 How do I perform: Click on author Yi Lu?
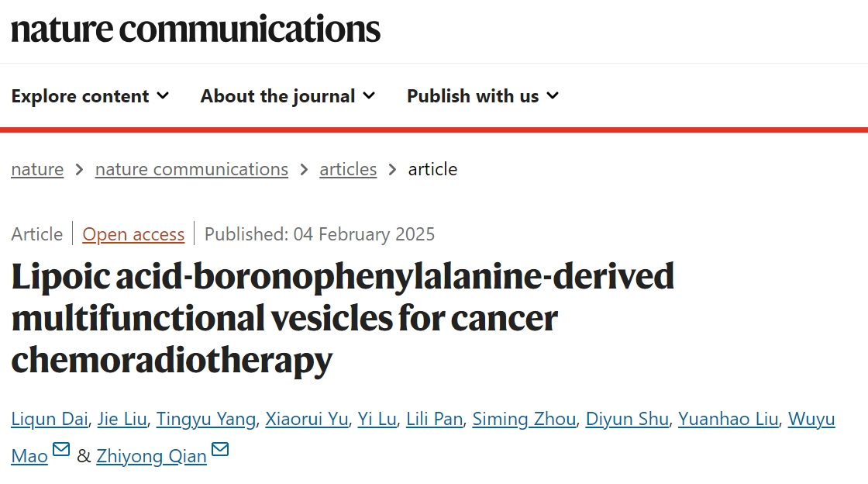[377, 420]
